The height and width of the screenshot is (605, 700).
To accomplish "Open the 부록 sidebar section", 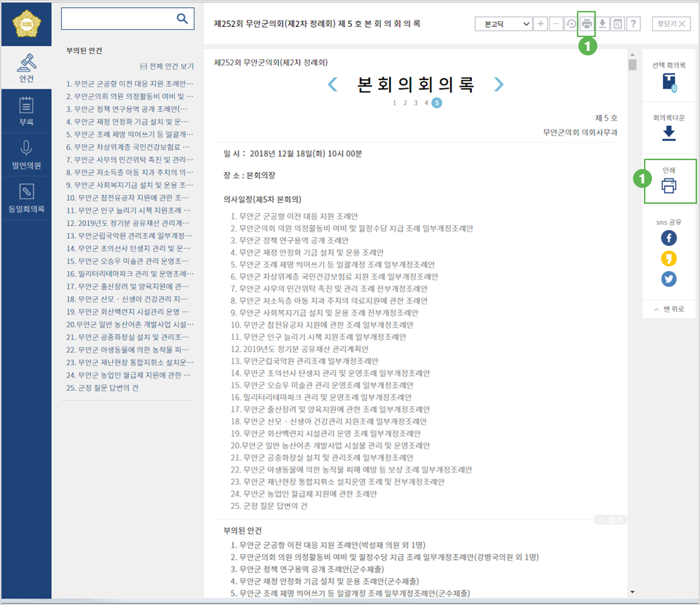I will 26,111.
